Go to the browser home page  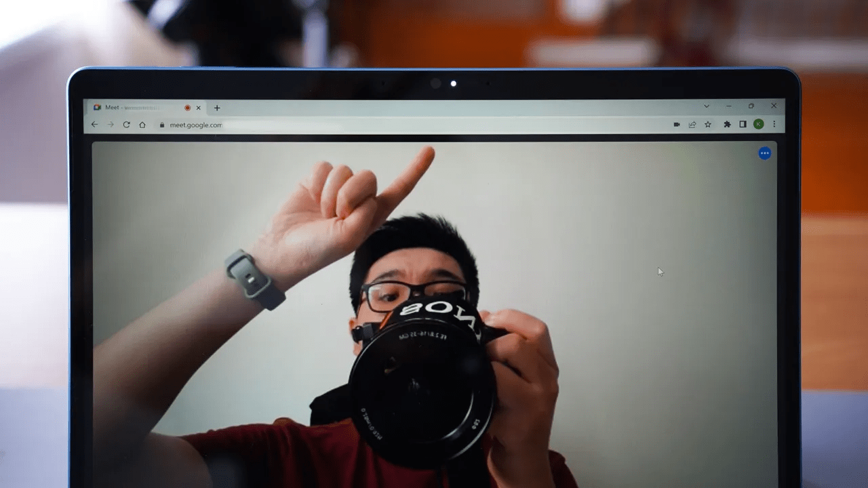click(x=142, y=125)
